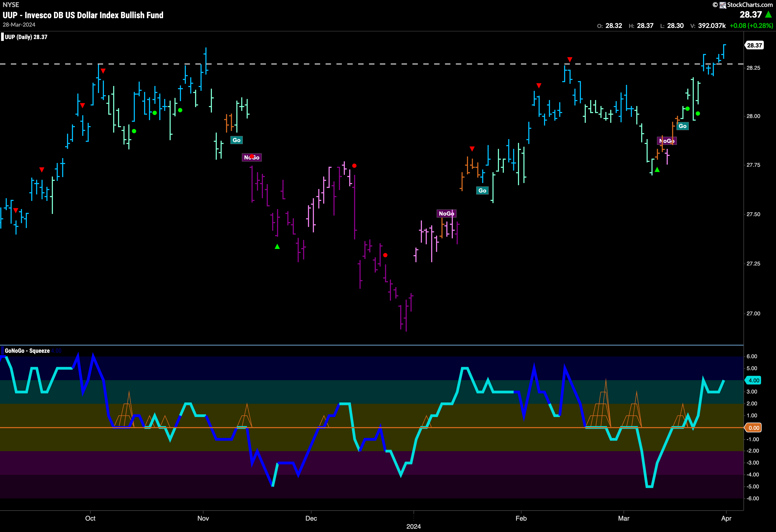
Task: Click the green up triangle under March low
Action: [x=657, y=169]
